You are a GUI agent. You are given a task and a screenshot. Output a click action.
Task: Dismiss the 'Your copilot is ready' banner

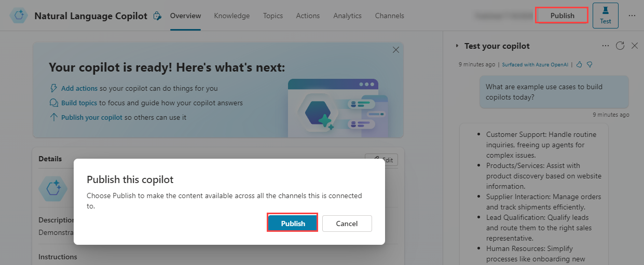[x=396, y=50]
